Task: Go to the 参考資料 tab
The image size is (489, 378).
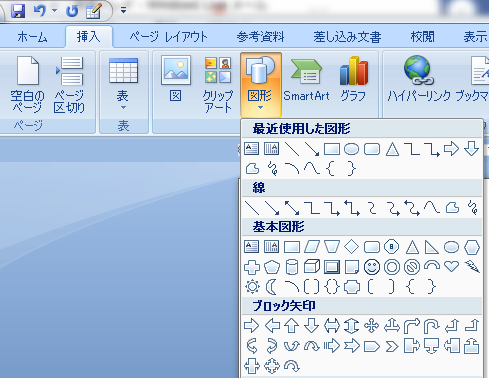Action: (260, 37)
